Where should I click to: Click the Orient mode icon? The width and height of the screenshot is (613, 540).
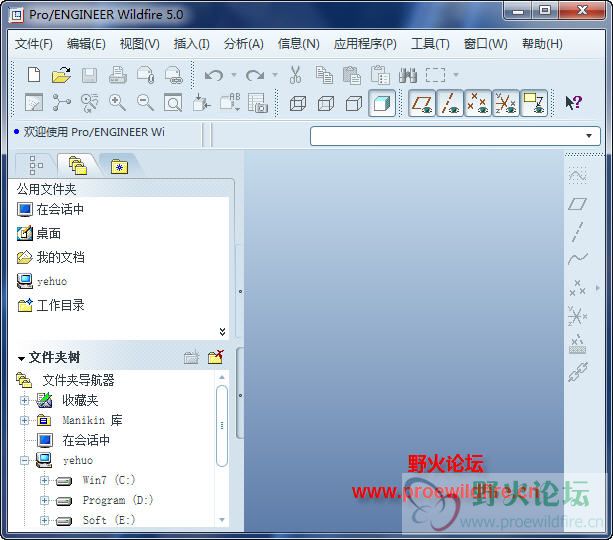pyautogui.click(x=90, y=103)
